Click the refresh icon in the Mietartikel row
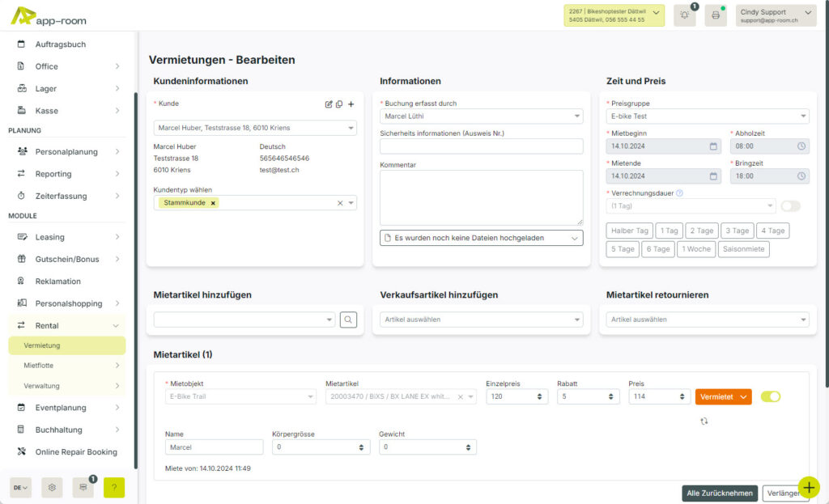829x504 pixels. [x=704, y=421]
